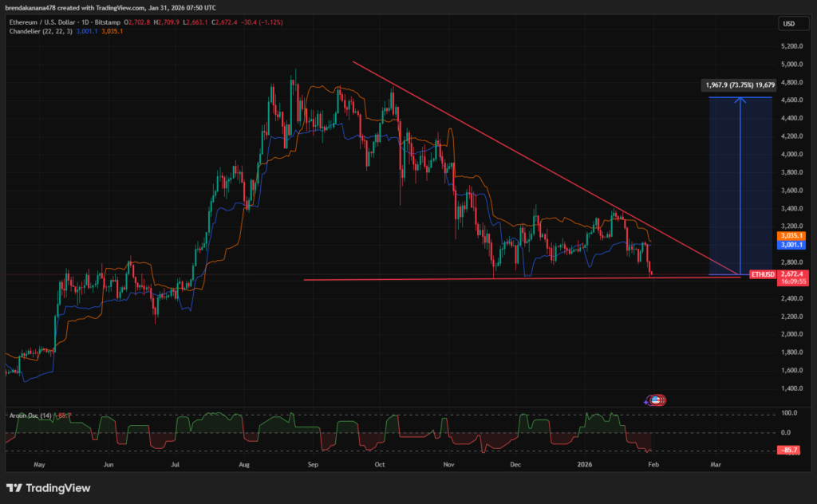Click the low value L2,663.1 in header
817x504 pixels.
[x=195, y=22]
